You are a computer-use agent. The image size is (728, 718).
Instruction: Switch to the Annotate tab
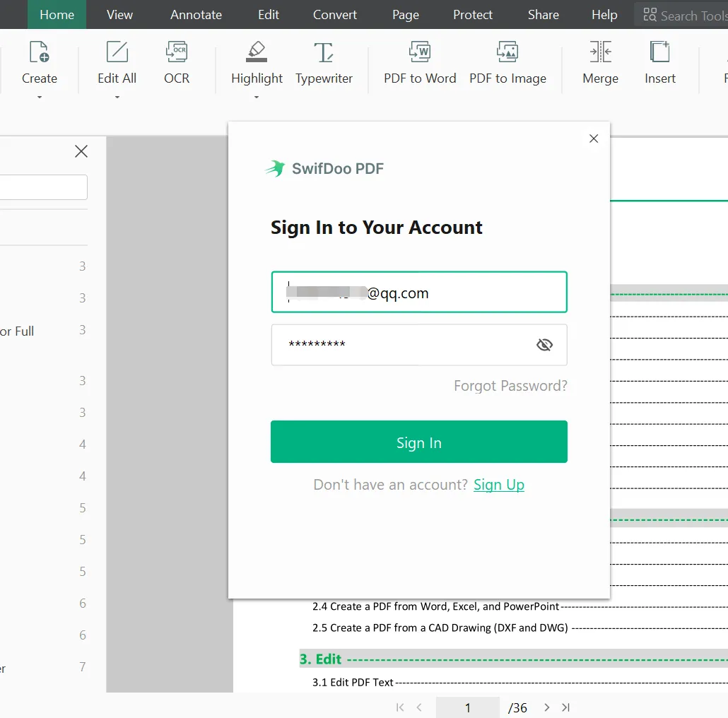(x=196, y=14)
